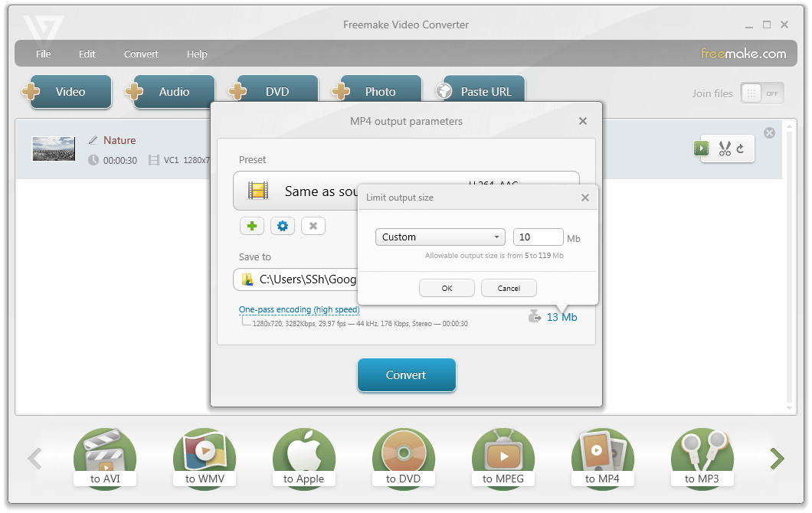The width and height of the screenshot is (812, 513).
Task: Add a video using the Video button
Action: pos(69,91)
